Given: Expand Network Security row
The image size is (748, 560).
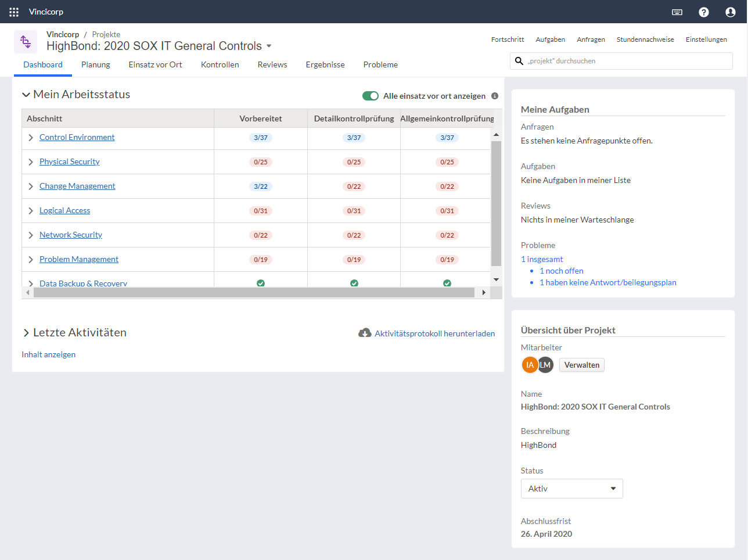Looking at the screenshot, I should point(31,235).
